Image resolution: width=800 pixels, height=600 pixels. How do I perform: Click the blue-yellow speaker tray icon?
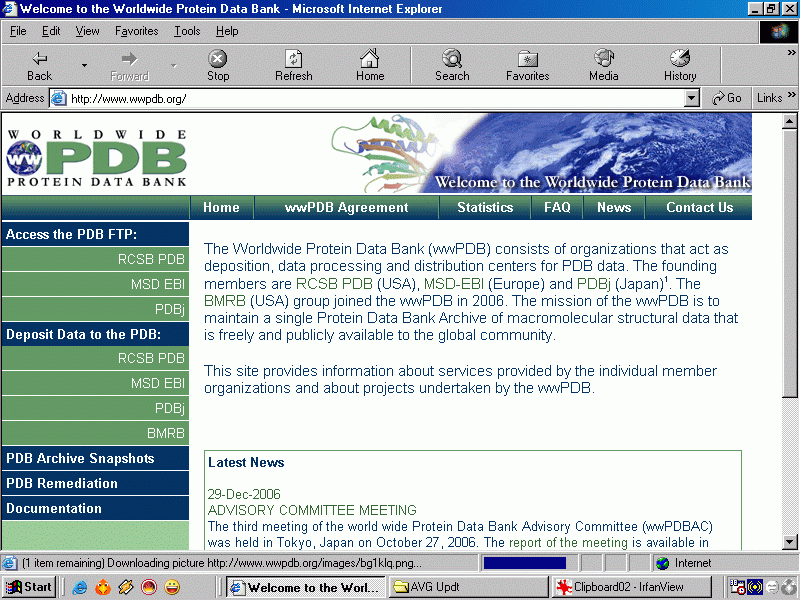[x=755, y=587]
